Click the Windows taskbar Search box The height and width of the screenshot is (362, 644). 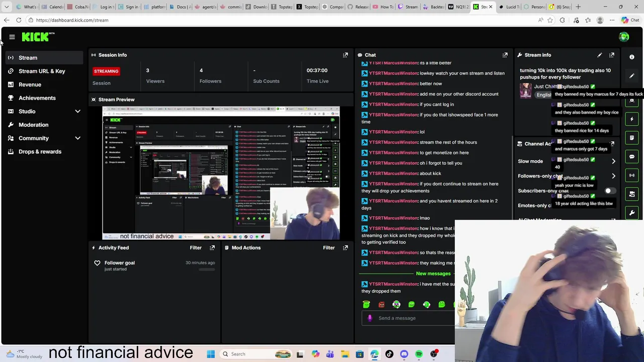pyautogui.click(x=257, y=354)
